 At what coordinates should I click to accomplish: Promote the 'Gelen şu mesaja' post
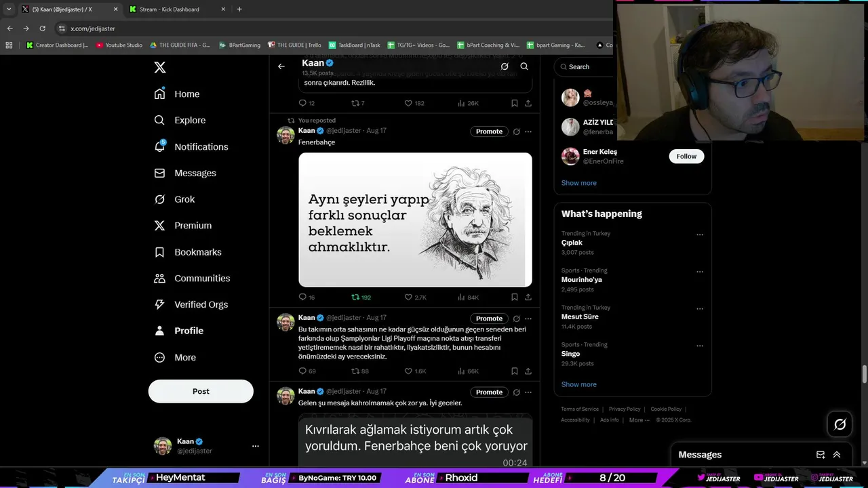(x=489, y=392)
